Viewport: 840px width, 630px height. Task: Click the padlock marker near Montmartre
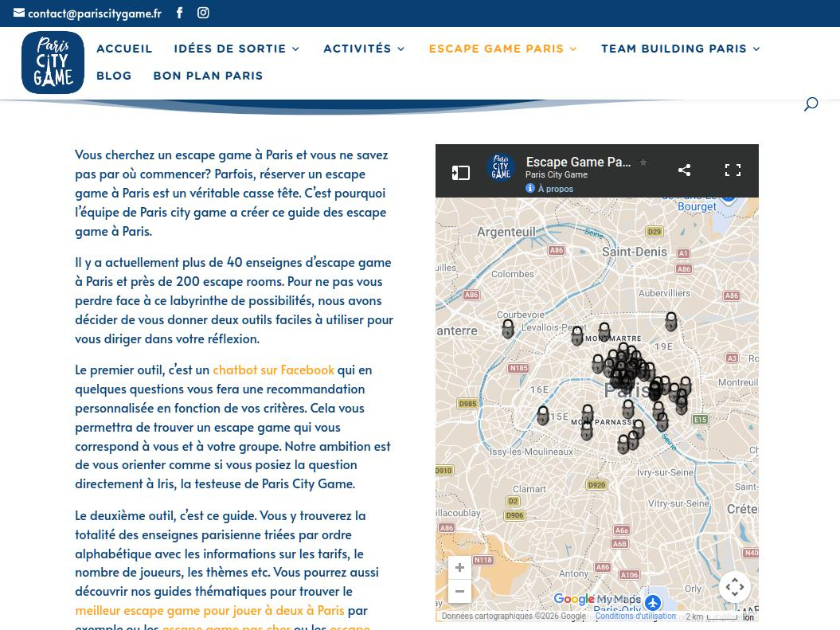[604, 331]
